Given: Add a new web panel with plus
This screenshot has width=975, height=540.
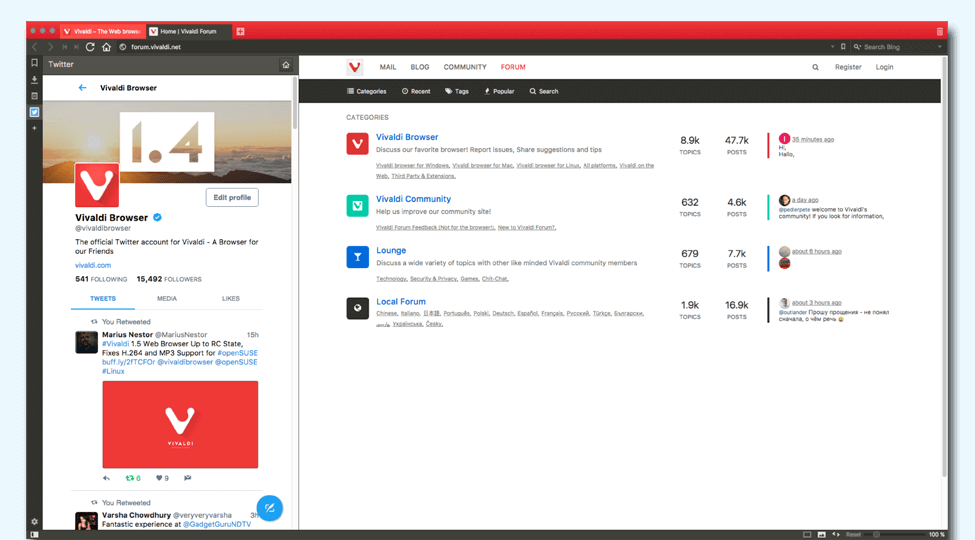Looking at the screenshot, I should click(x=34, y=128).
